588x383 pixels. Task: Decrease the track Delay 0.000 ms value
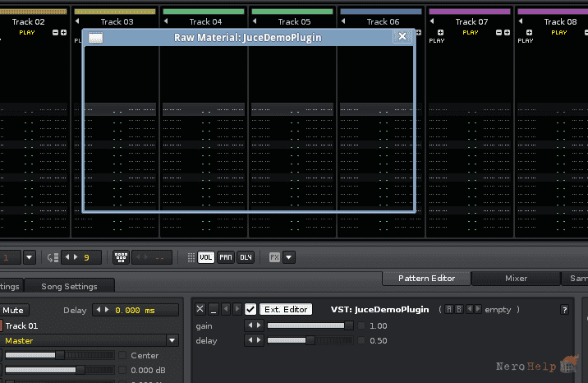pyautogui.click(x=99, y=310)
